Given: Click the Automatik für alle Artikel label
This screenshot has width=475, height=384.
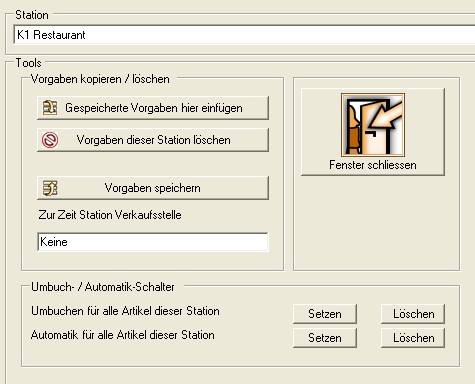Looking at the screenshot, I should 123,335.
